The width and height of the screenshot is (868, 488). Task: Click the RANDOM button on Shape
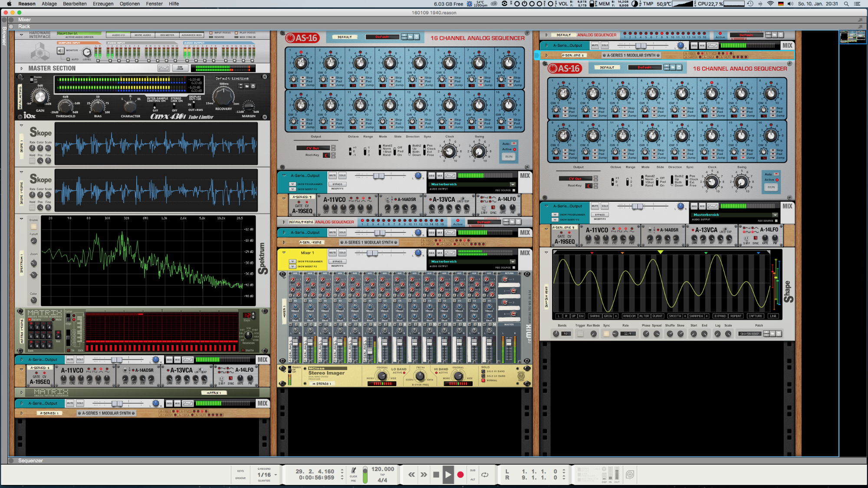coord(629,316)
